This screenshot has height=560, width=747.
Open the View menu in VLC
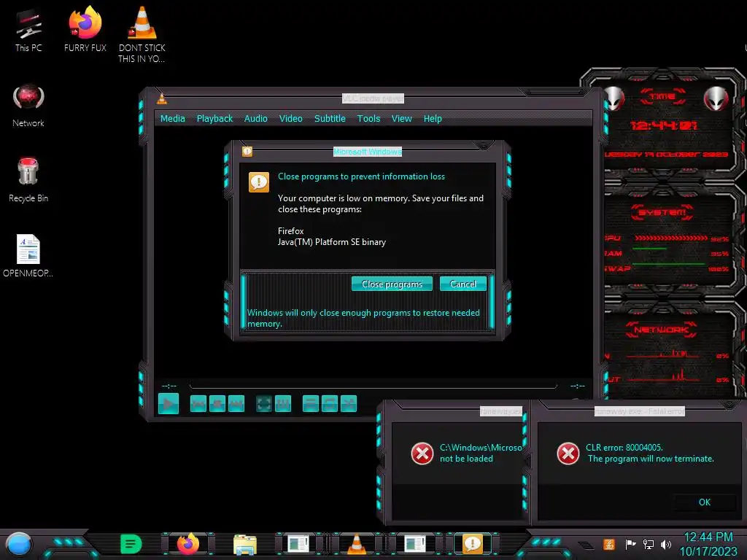[x=402, y=119]
